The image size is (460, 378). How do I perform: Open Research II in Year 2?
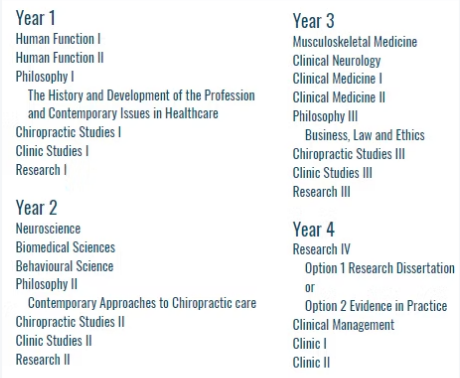(x=43, y=360)
